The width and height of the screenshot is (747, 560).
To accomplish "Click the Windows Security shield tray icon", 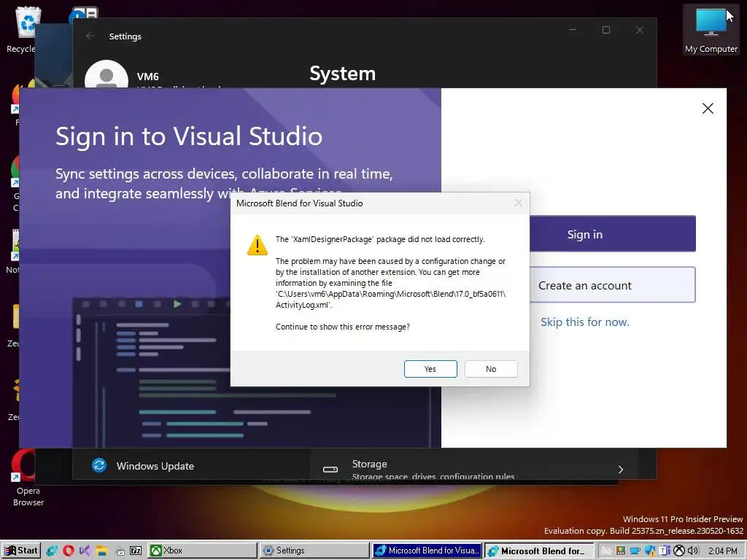I will click(650, 551).
